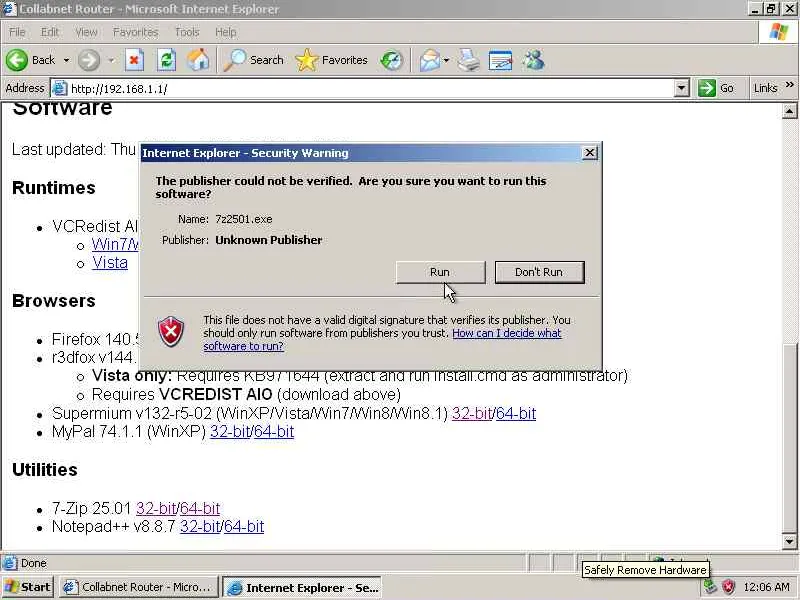Click Run in the Security Warning
This screenshot has height=600, width=800.
pyautogui.click(x=440, y=272)
